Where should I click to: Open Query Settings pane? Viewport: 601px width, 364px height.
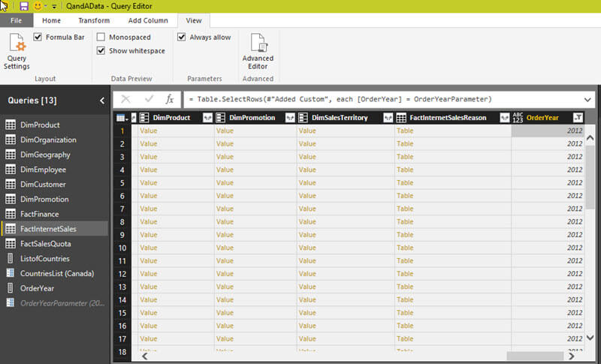(17, 51)
